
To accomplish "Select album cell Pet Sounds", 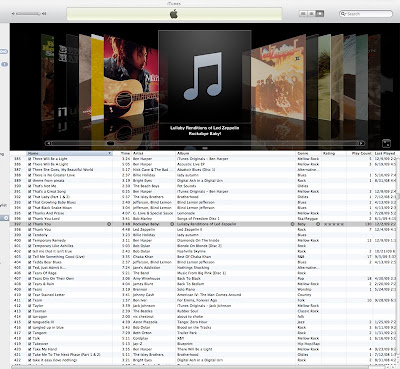I will tap(188, 186).
